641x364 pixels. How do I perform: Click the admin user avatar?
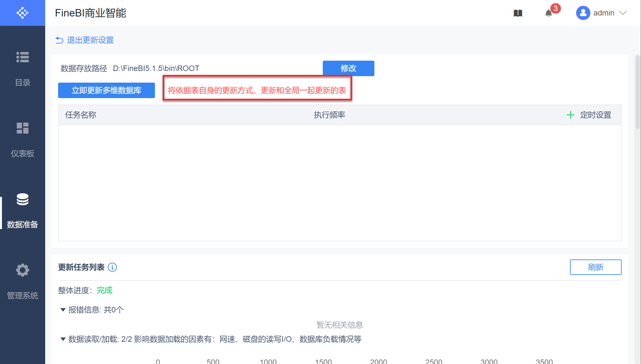point(583,13)
